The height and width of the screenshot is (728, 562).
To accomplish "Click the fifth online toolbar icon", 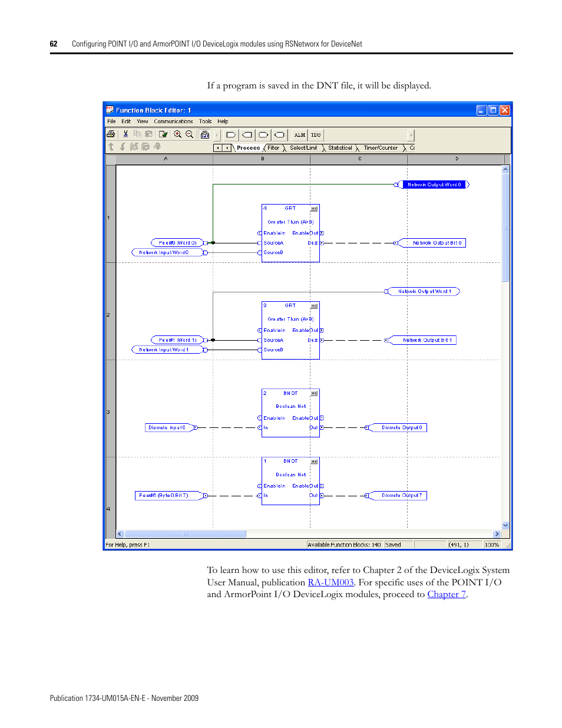I will click(157, 147).
